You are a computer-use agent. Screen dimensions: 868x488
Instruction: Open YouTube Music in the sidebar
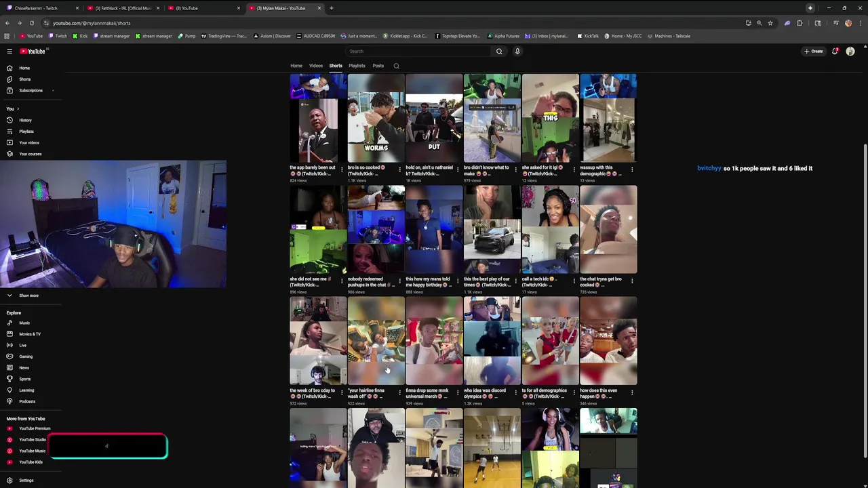(x=32, y=451)
